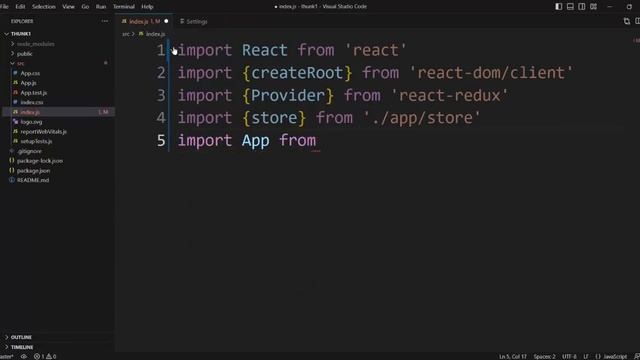Click the App.js JS file icon
The height and width of the screenshot is (360, 640).
pyautogui.click(x=16, y=83)
